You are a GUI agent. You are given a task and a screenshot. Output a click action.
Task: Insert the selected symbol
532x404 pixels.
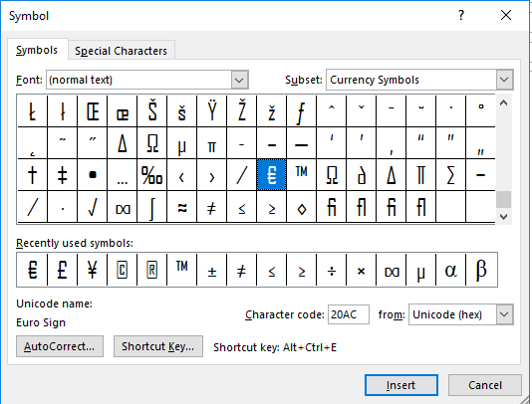coord(401,385)
